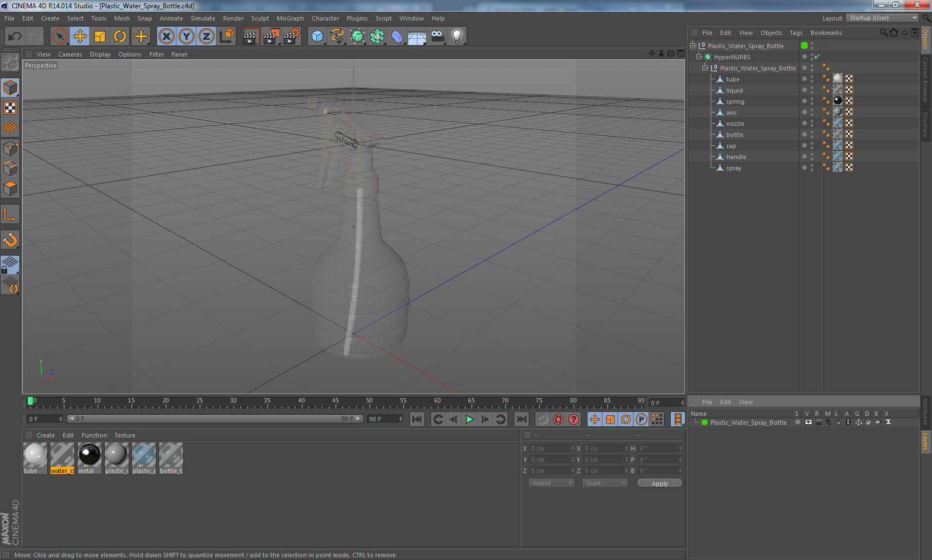Toggle parameter keyframe recording P icon
Image resolution: width=932 pixels, height=560 pixels.
pos(641,419)
